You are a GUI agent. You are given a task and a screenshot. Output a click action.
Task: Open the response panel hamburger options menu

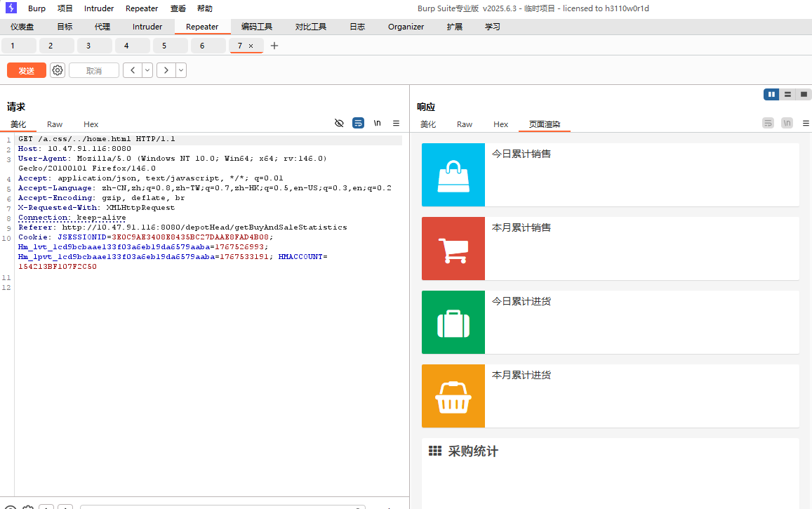pos(806,123)
